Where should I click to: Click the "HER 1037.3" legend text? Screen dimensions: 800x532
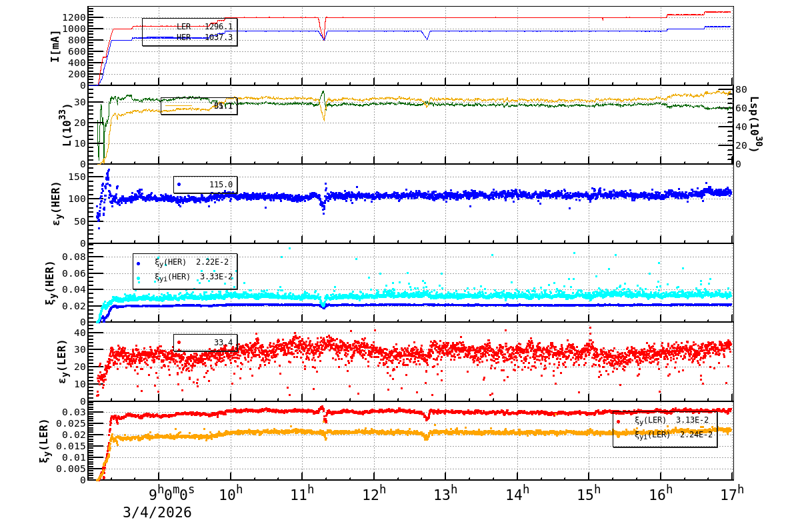(205, 37)
